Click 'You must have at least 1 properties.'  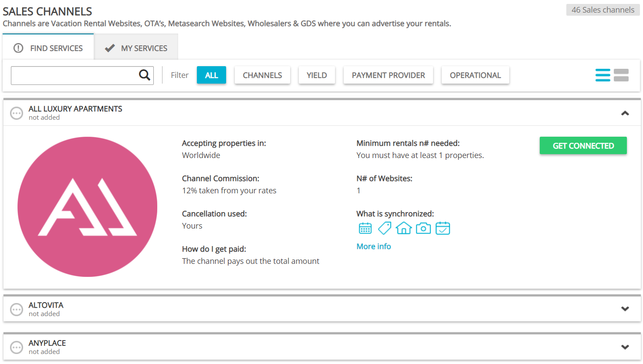click(420, 155)
